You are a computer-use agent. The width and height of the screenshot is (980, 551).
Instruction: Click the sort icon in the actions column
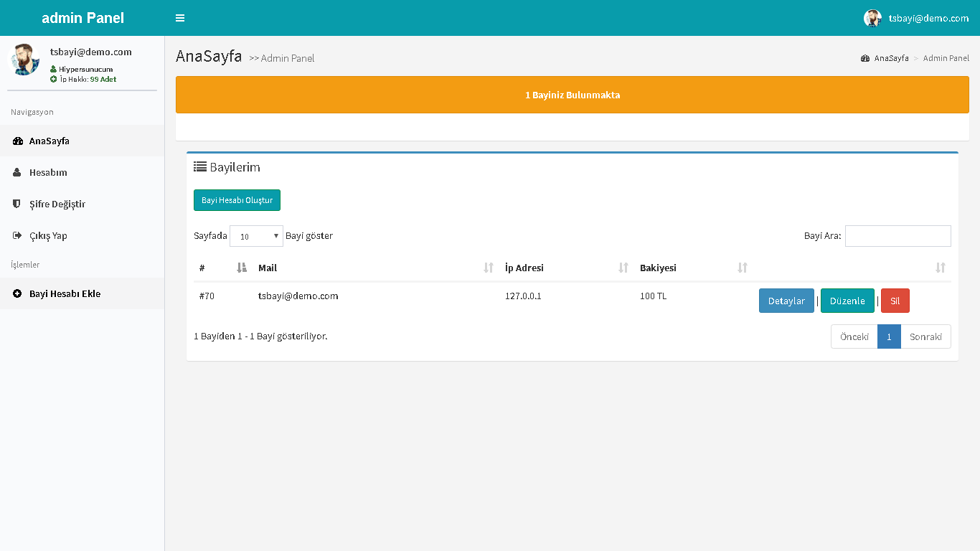(941, 268)
